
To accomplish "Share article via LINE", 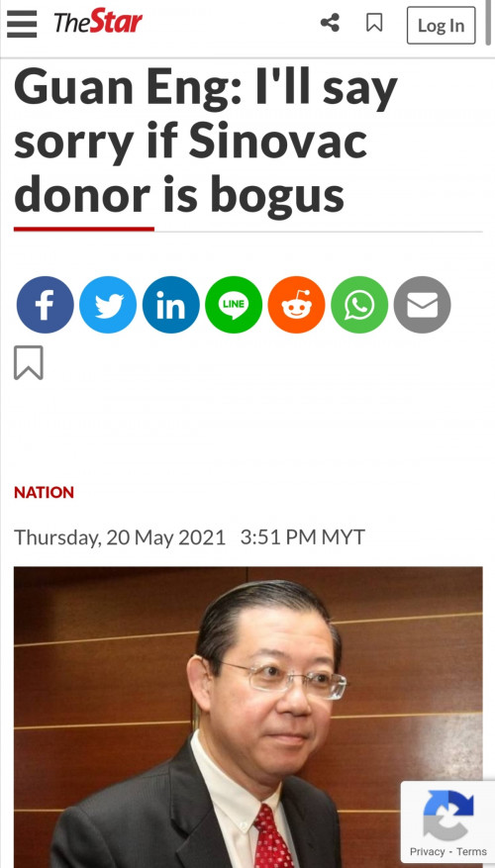I will 234,305.
